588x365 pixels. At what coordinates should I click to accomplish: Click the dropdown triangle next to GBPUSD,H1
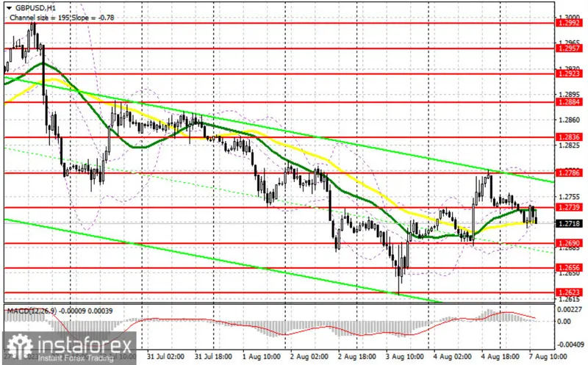[10, 8]
